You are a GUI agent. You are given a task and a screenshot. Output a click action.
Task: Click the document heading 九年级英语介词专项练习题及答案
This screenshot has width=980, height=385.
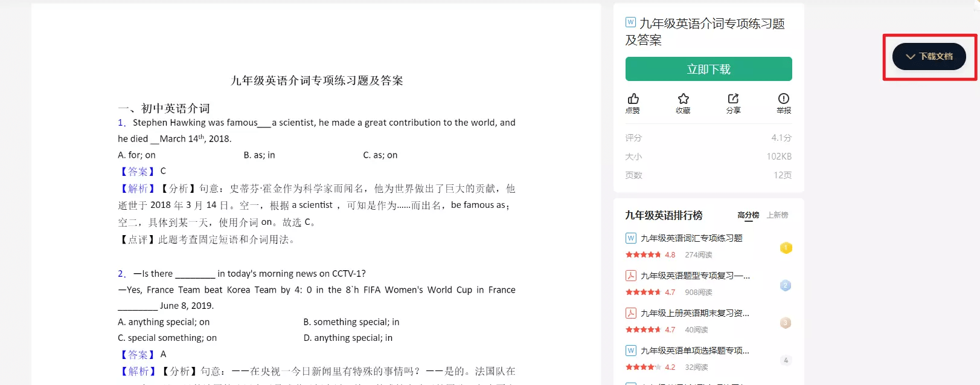(316, 80)
